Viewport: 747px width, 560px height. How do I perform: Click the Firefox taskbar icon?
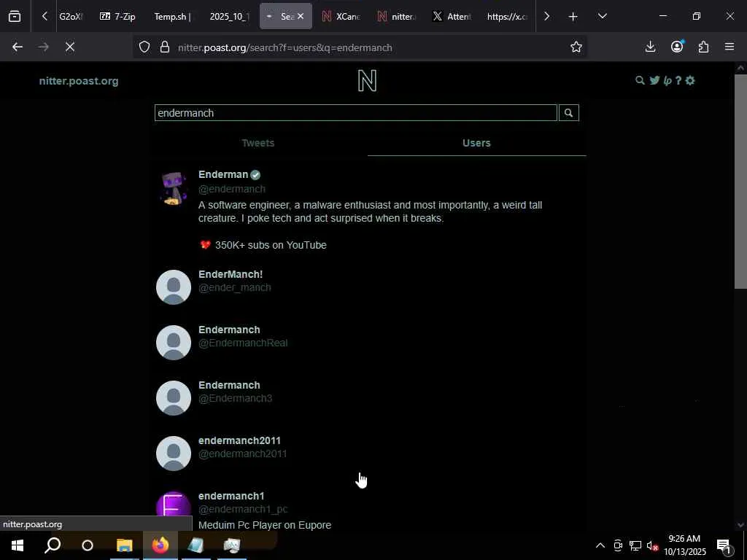(x=160, y=545)
